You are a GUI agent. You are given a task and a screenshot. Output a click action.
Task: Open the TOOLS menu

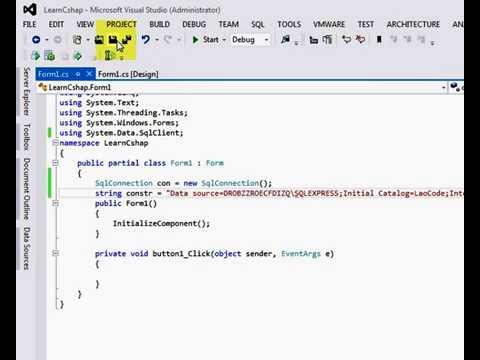tap(289, 24)
